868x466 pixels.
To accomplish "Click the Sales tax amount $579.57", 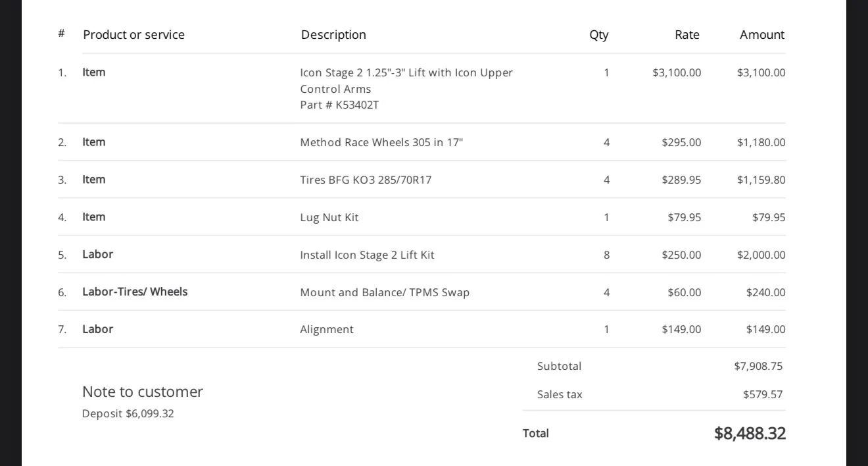I will [x=763, y=394].
